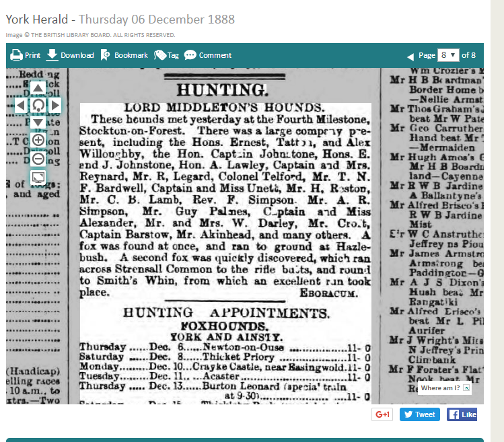Screen dimensions: 504x442
Task: Bookmark this York Herald page
Action: [x=124, y=55]
